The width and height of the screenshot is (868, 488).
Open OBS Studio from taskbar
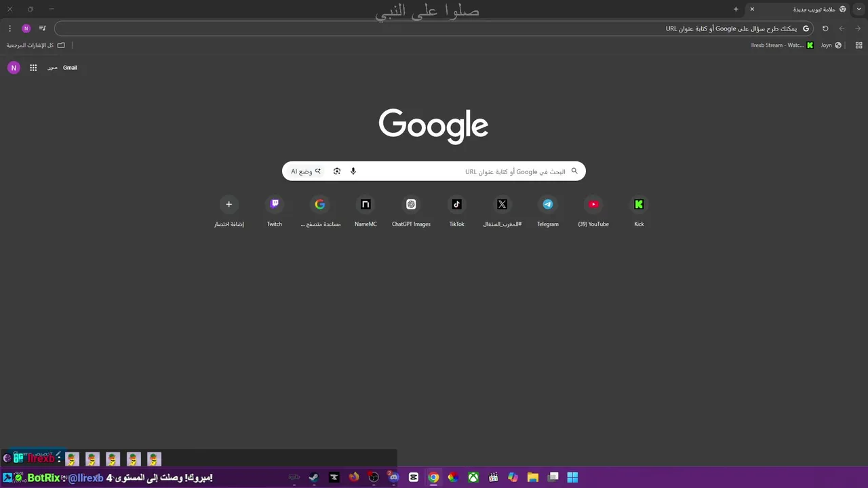[374, 477]
